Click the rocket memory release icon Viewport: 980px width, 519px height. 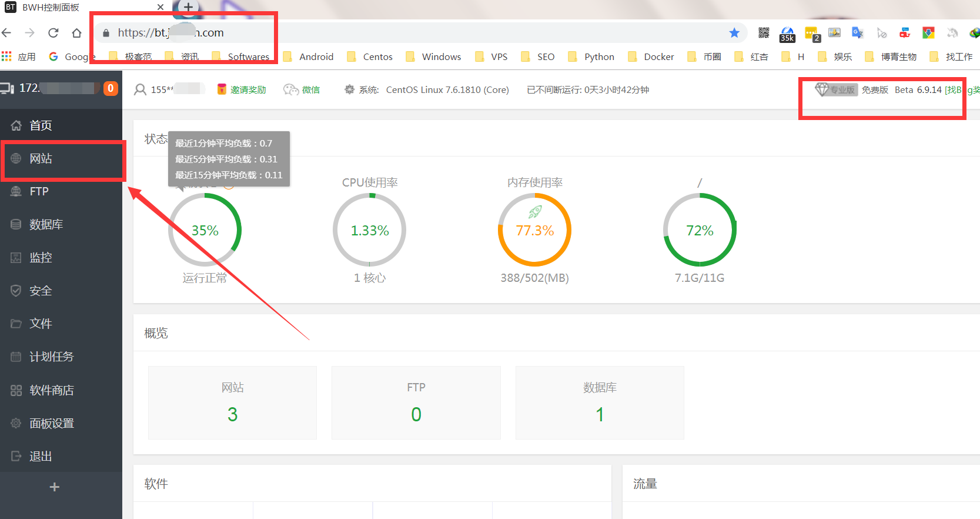(535, 212)
